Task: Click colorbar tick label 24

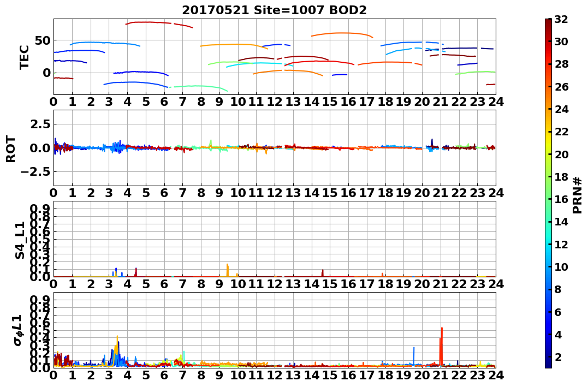Action: coord(561,109)
